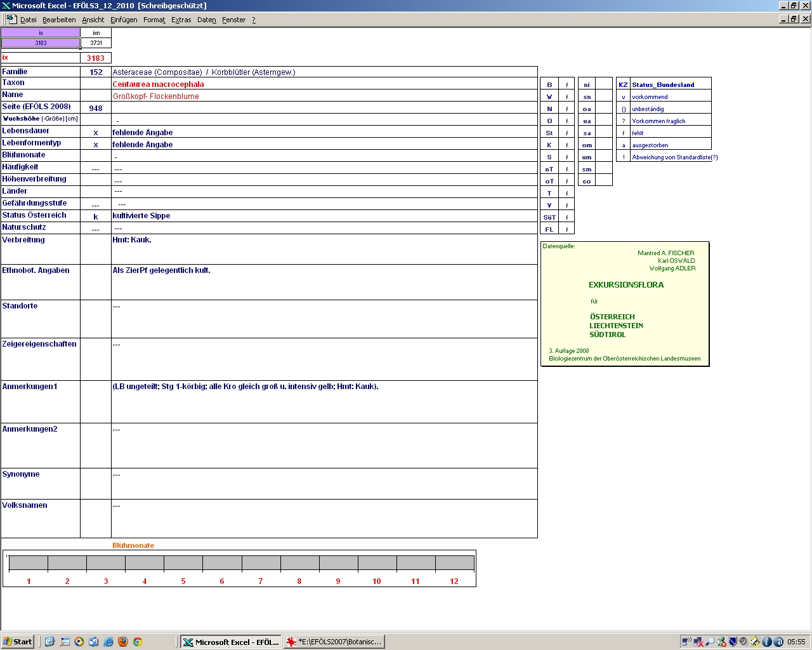The width and height of the screenshot is (812, 650).
Task: Click 'kultivierte Sippe' status text
Action: pos(141,216)
